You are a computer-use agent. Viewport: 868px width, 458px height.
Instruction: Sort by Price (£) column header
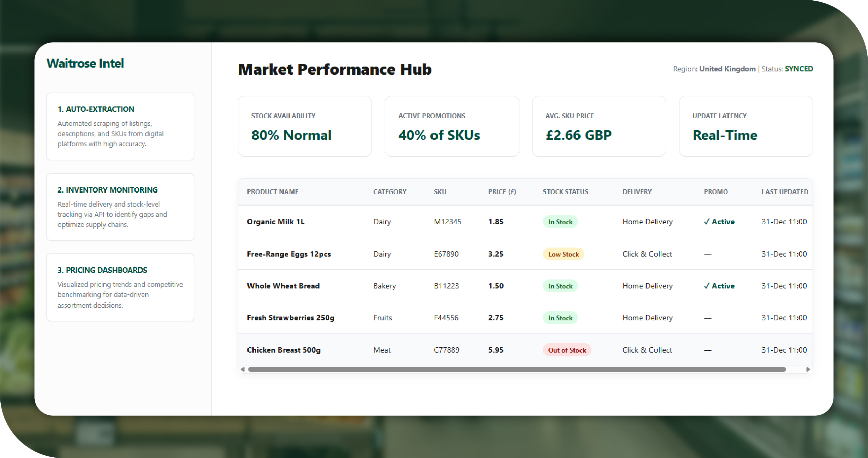[x=502, y=192]
